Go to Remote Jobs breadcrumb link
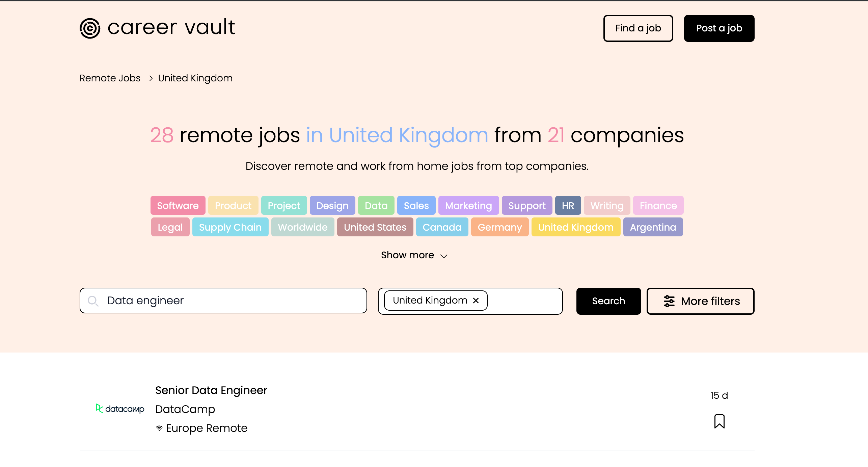Screen dimensions: 868x467 110,78
